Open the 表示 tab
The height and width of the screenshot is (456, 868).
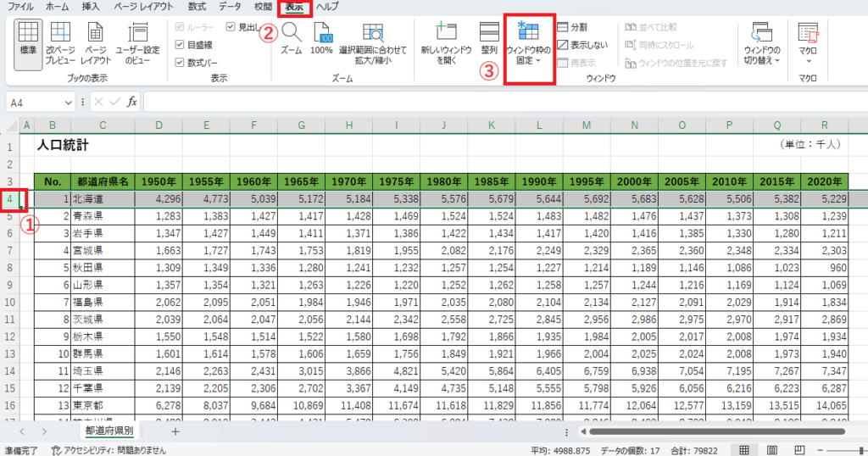[x=294, y=7]
